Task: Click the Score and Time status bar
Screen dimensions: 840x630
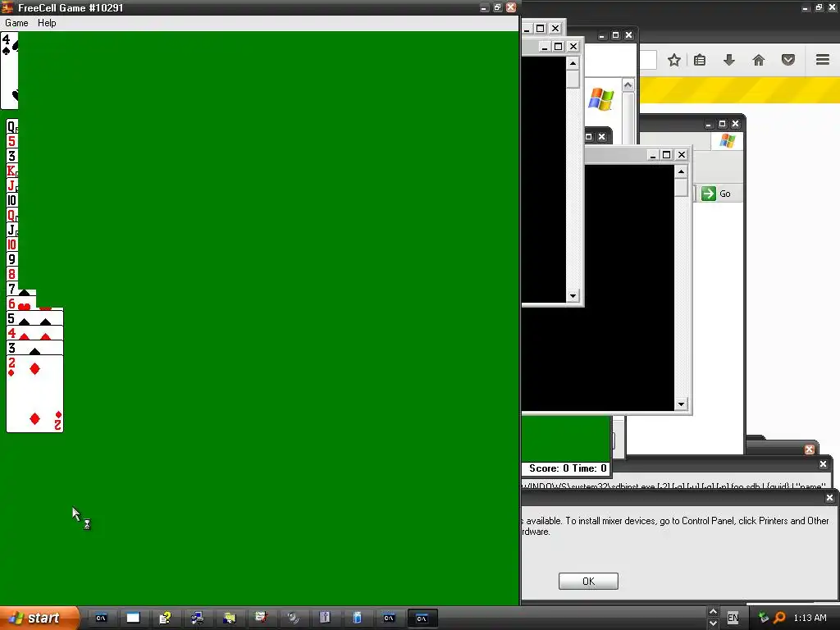Action: point(567,468)
